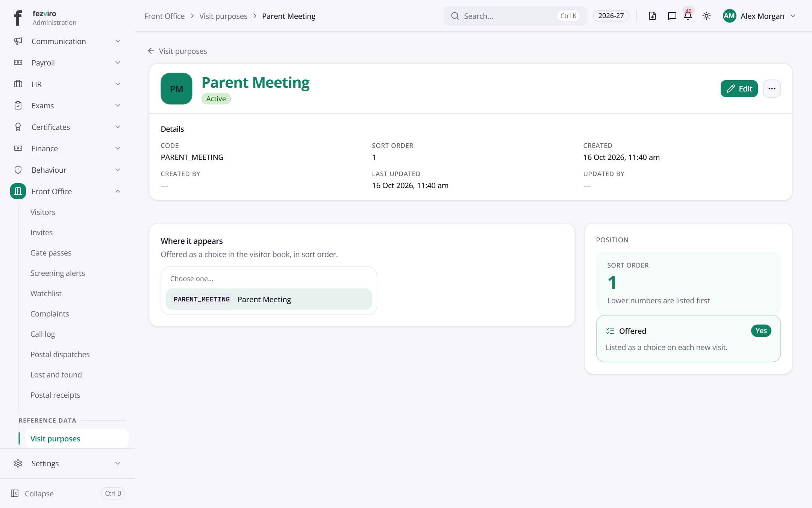Open the Alex Morgan account dropdown arrow

pos(793,16)
